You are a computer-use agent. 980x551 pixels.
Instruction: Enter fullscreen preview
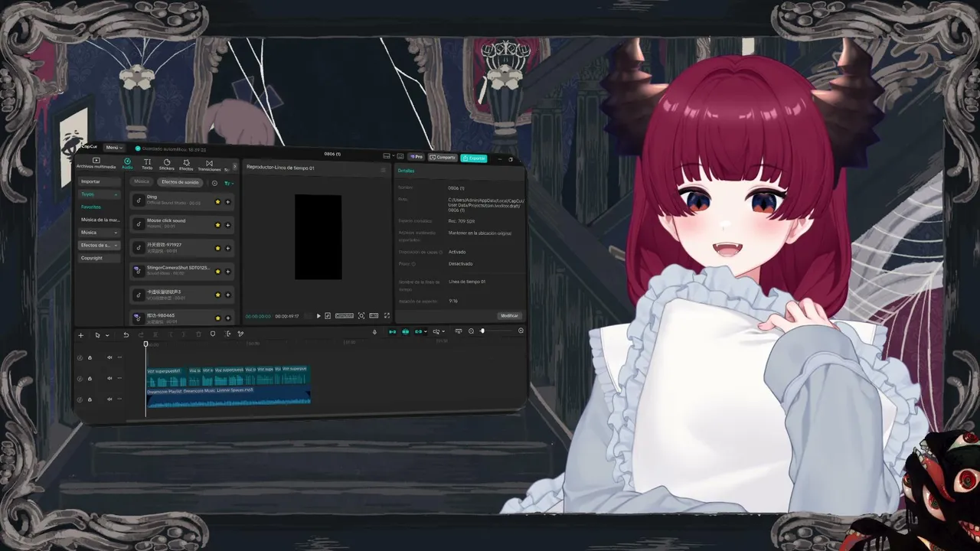coord(387,315)
